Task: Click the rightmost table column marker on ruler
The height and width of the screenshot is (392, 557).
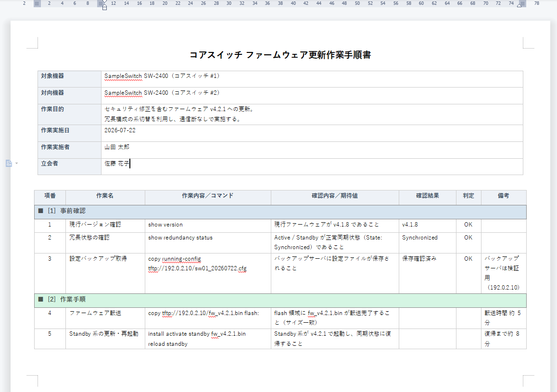Action: [x=522, y=3]
